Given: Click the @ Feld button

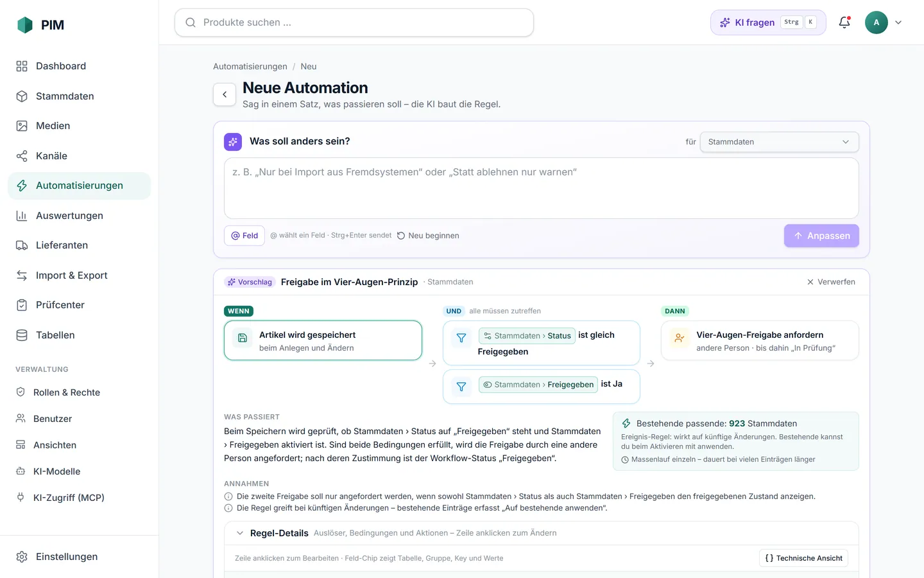Looking at the screenshot, I should pyautogui.click(x=244, y=236).
